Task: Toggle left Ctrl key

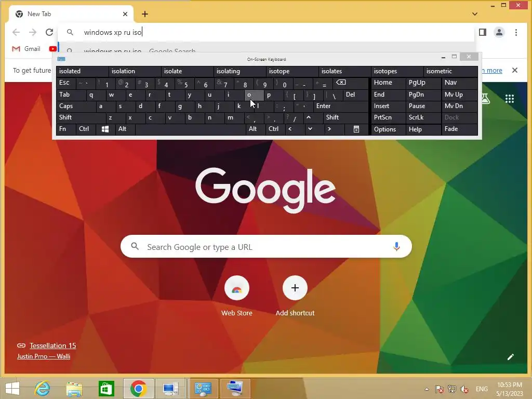Action: pyautogui.click(x=86, y=129)
